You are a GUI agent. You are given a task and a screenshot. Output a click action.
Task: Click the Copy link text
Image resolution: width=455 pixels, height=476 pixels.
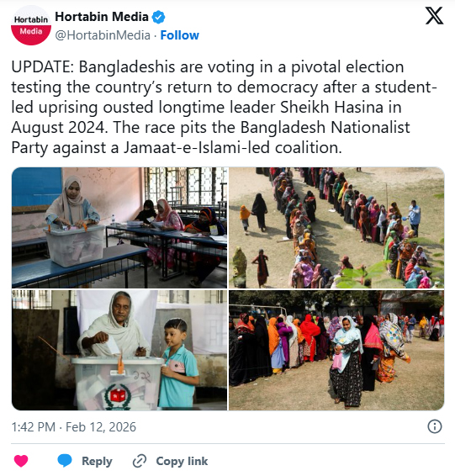(182, 461)
